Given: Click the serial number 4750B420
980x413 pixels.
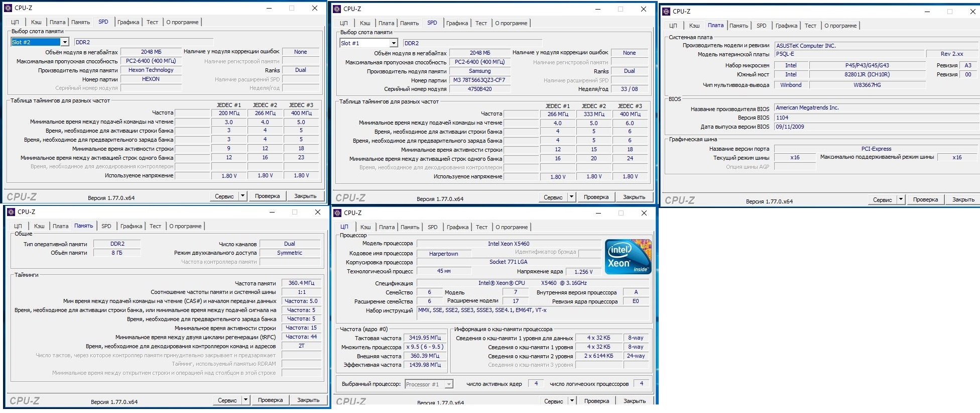Looking at the screenshot, I should point(480,89).
